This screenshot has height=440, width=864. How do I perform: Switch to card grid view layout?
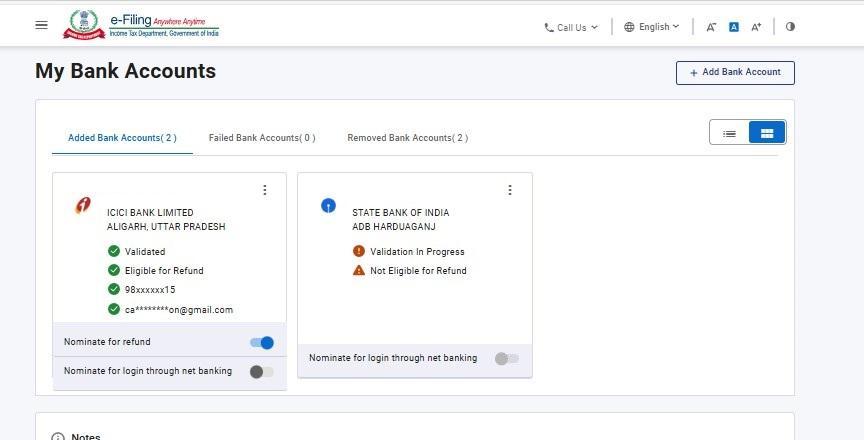click(766, 133)
